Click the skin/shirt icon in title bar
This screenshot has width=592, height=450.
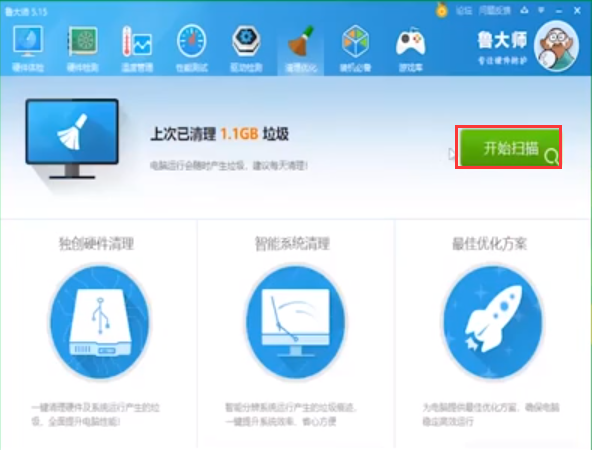pyautogui.click(x=524, y=11)
